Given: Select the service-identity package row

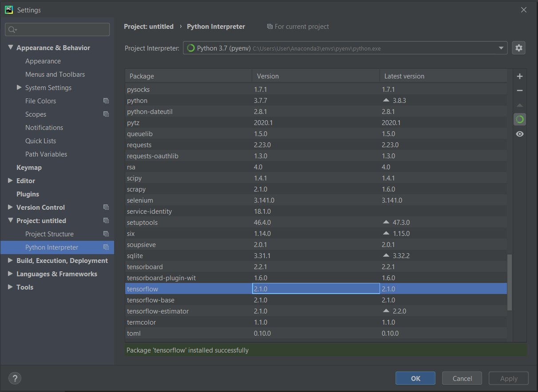Looking at the screenshot, I should click(316, 212).
